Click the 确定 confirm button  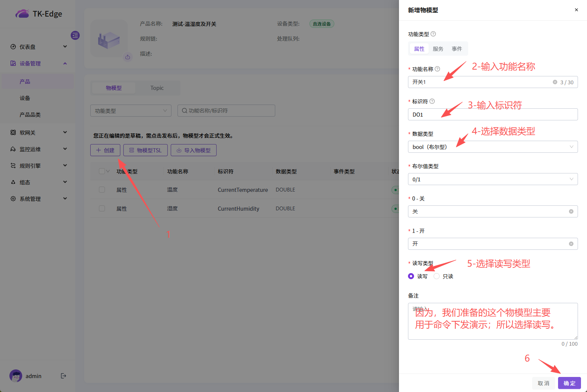pyautogui.click(x=569, y=383)
